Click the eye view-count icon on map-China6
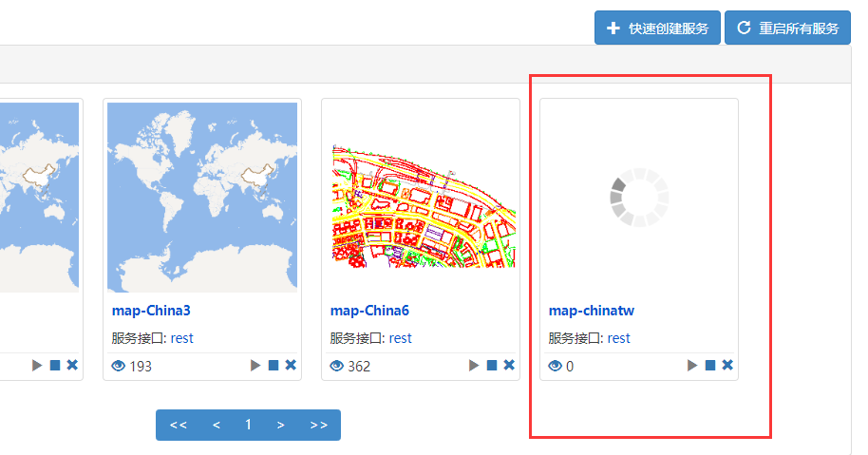Screen dimensions: 868x455 click(x=336, y=366)
